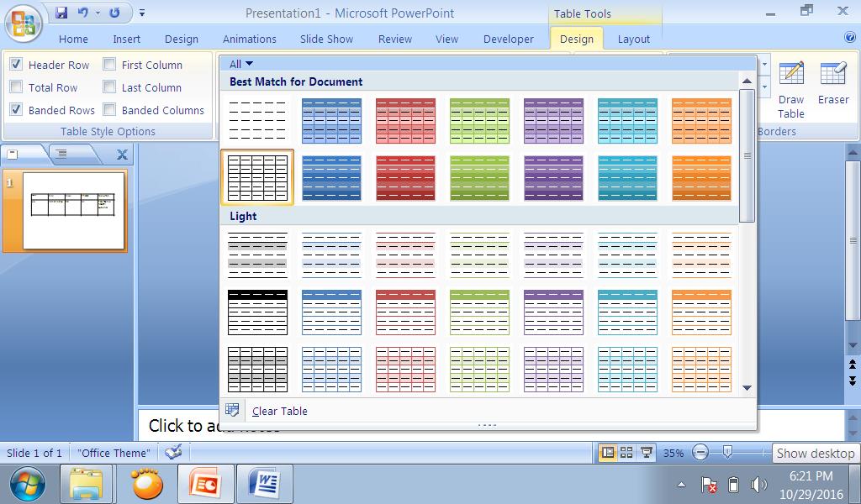Image resolution: width=861 pixels, height=504 pixels.
Task: Apply purple grid Light style in last row
Action: (x=553, y=369)
